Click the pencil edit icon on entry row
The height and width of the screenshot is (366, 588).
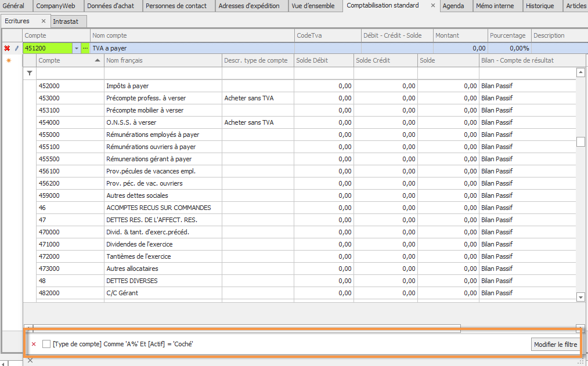16,48
